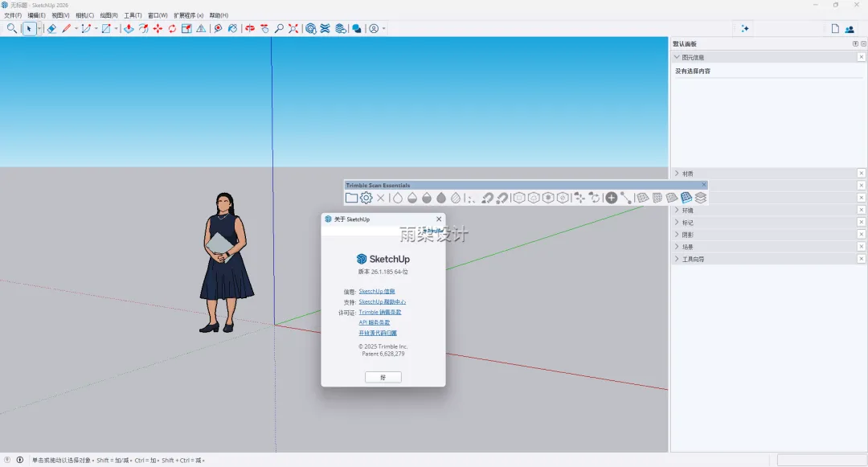Click the 好 button in About dialog
868x467 pixels.
click(383, 377)
